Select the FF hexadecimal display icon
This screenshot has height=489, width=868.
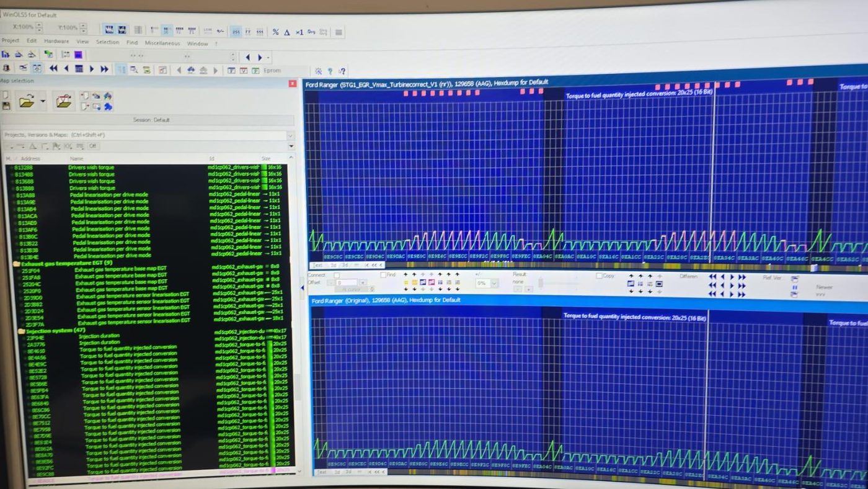coord(247,31)
